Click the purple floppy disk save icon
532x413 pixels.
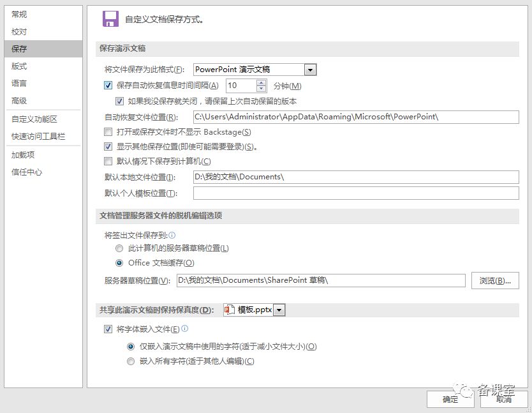coord(110,19)
